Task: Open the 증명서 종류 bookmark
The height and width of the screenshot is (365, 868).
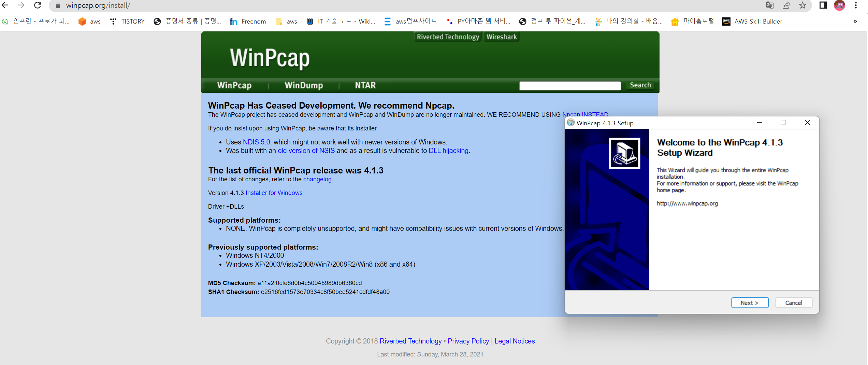Action: click(x=187, y=21)
